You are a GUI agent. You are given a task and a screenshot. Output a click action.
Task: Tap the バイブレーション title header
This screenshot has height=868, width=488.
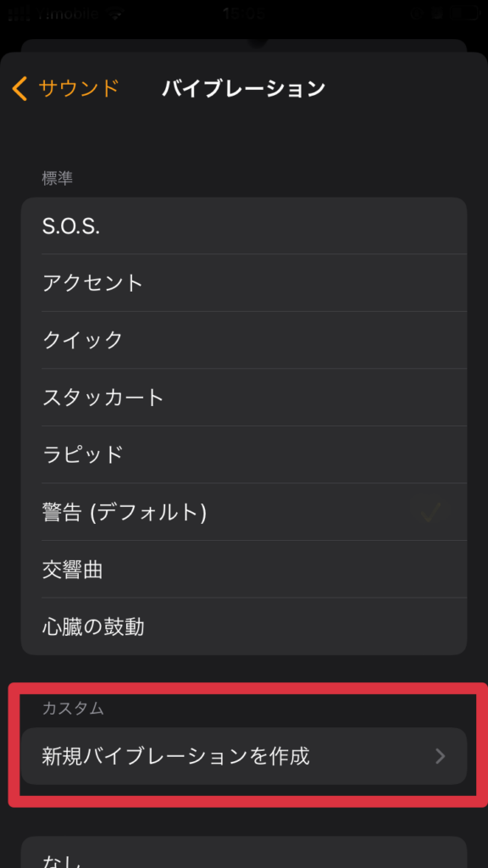pyautogui.click(x=243, y=88)
